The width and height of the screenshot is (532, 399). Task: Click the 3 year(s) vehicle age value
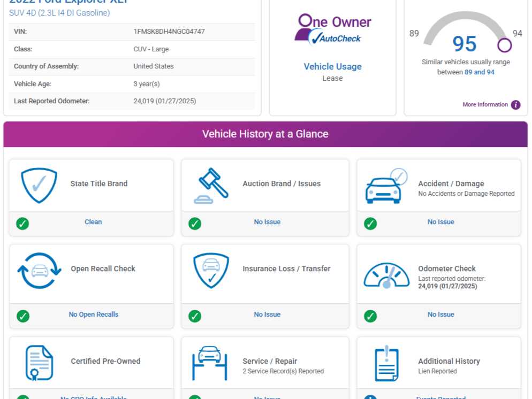[147, 84]
